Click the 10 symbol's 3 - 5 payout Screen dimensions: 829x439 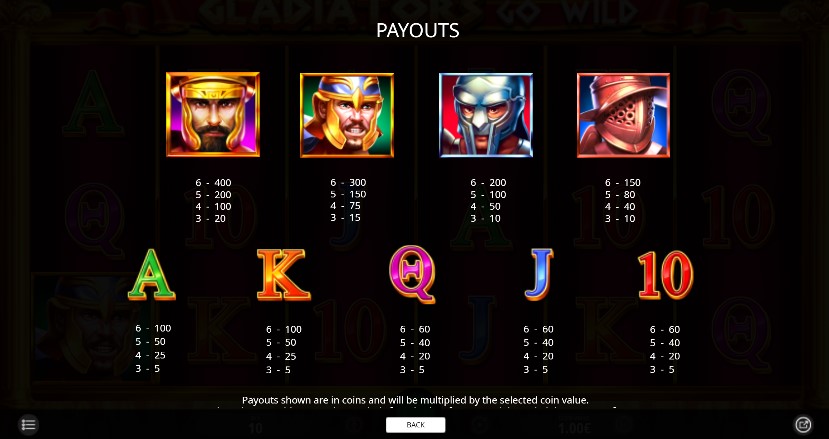point(662,370)
